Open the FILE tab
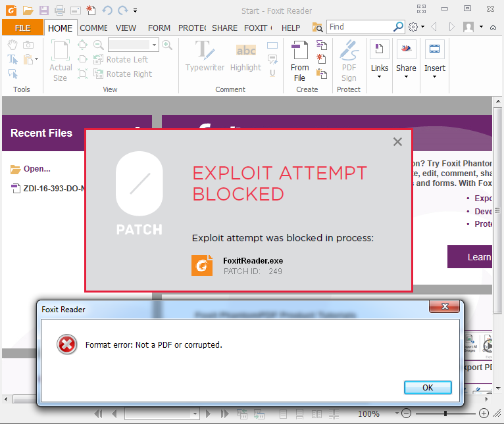Image resolution: width=504 pixels, height=424 pixels. 22,28
